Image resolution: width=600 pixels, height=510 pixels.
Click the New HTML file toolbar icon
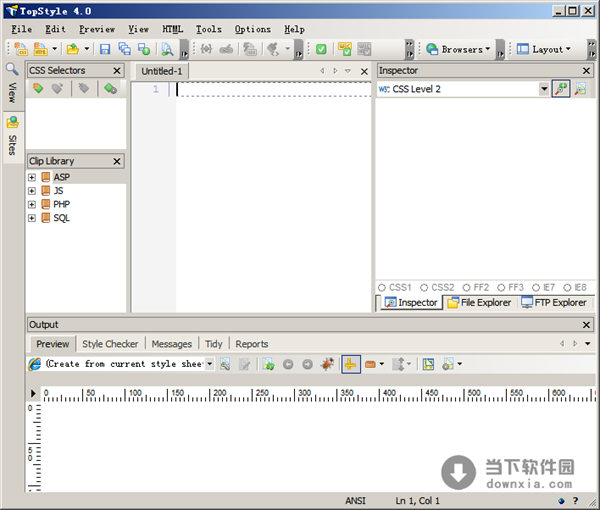pos(40,49)
